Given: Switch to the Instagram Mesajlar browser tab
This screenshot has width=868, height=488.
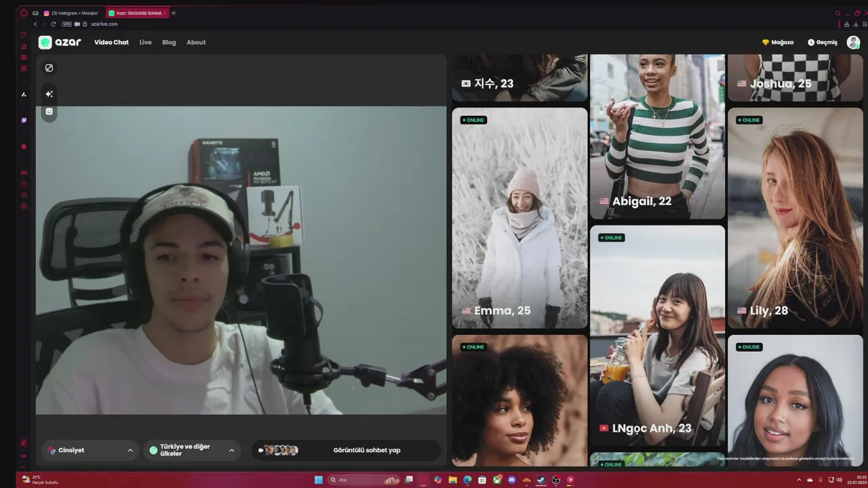Looking at the screenshot, I should pyautogui.click(x=72, y=13).
